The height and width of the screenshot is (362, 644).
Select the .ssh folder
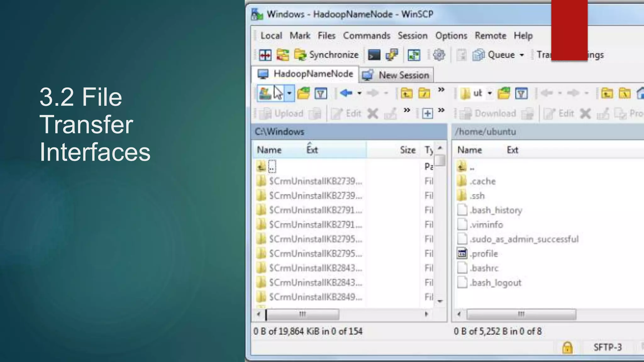(x=471, y=196)
